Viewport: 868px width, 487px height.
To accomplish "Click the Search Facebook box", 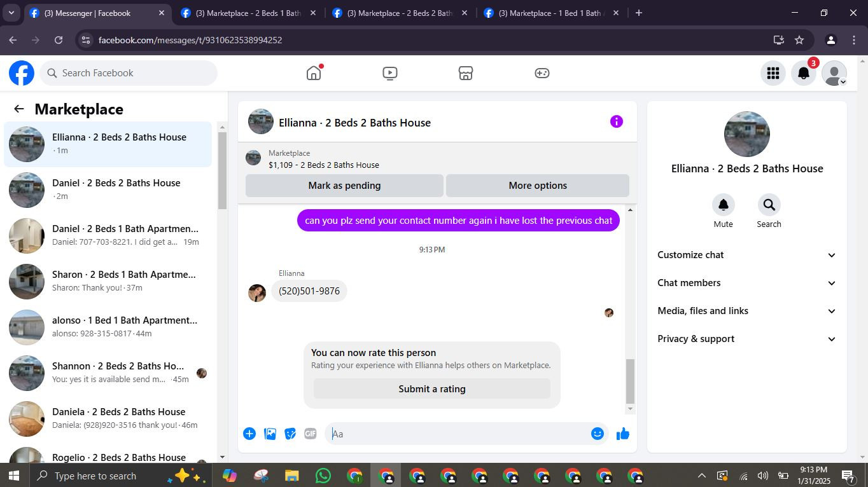I will pyautogui.click(x=129, y=73).
